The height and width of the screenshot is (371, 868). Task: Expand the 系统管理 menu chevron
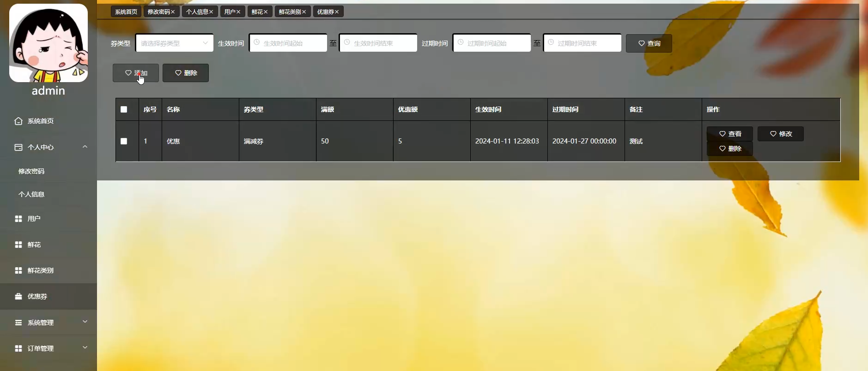[x=85, y=322]
